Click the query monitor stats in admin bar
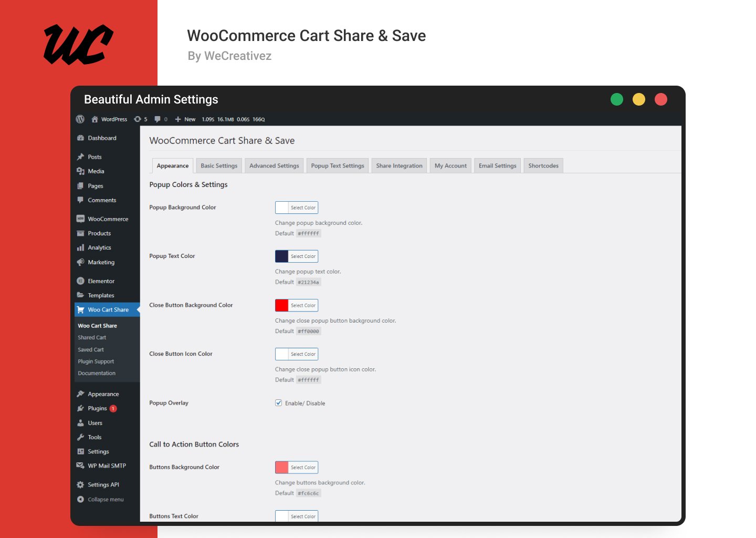This screenshot has height=538, width=756. (x=233, y=119)
